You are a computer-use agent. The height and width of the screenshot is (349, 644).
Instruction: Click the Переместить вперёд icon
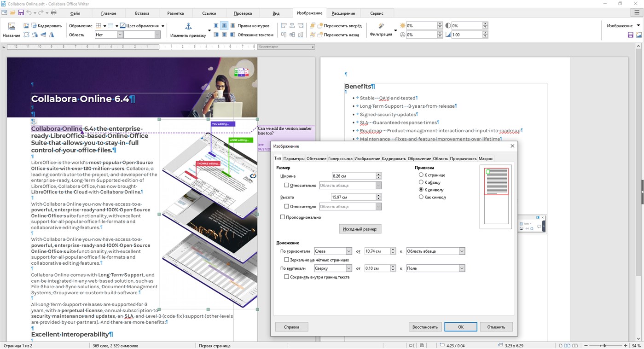point(313,26)
